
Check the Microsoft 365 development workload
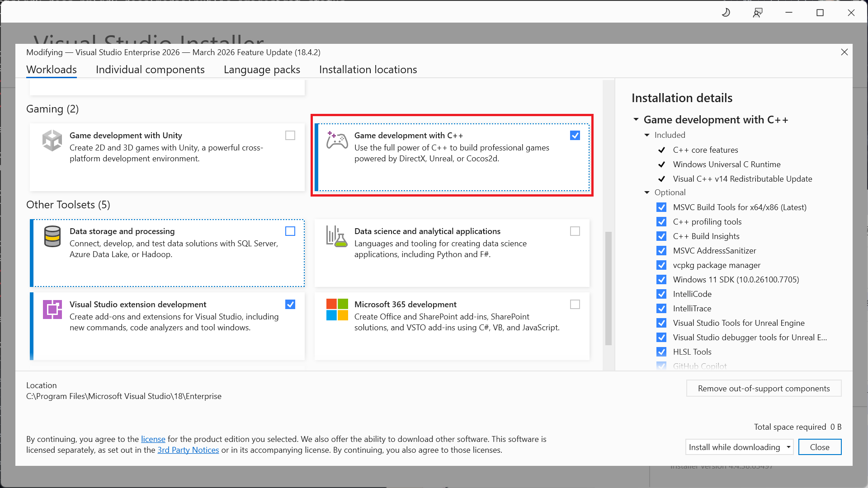click(575, 305)
